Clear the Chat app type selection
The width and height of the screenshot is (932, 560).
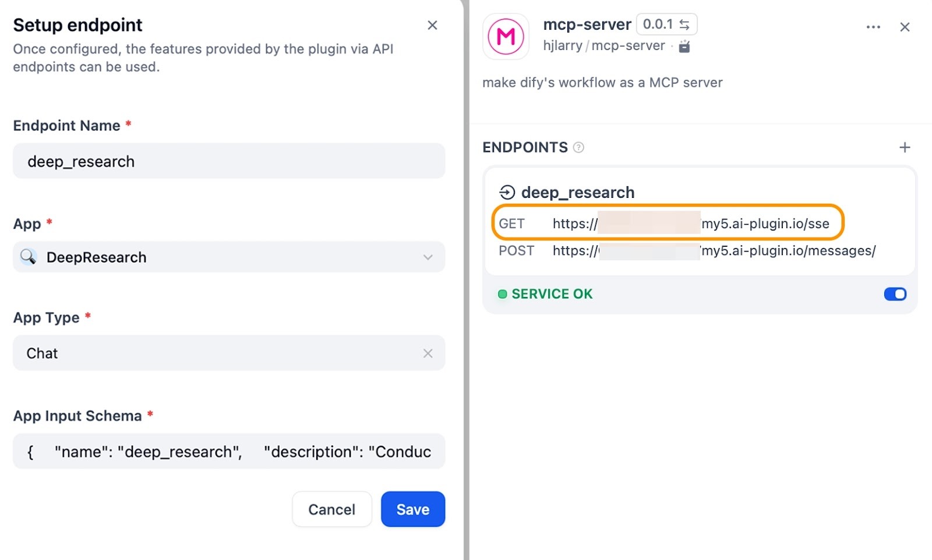pyautogui.click(x=428, y=353)
